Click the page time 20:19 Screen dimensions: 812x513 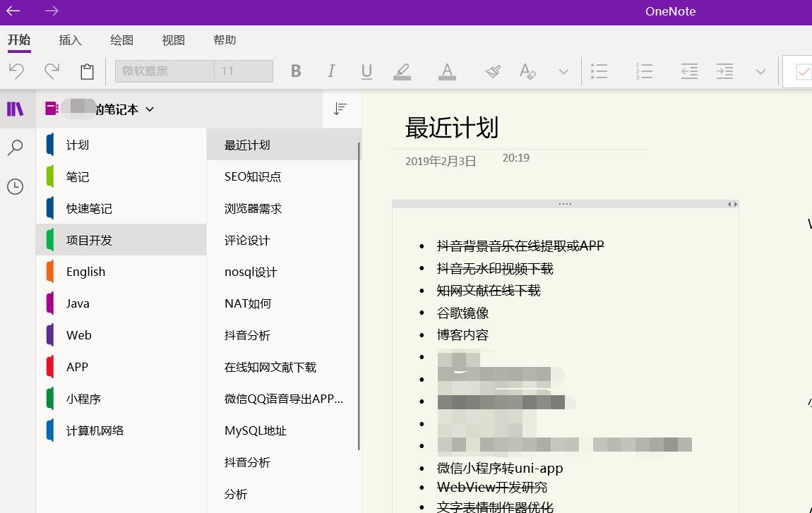coord(515,158)
